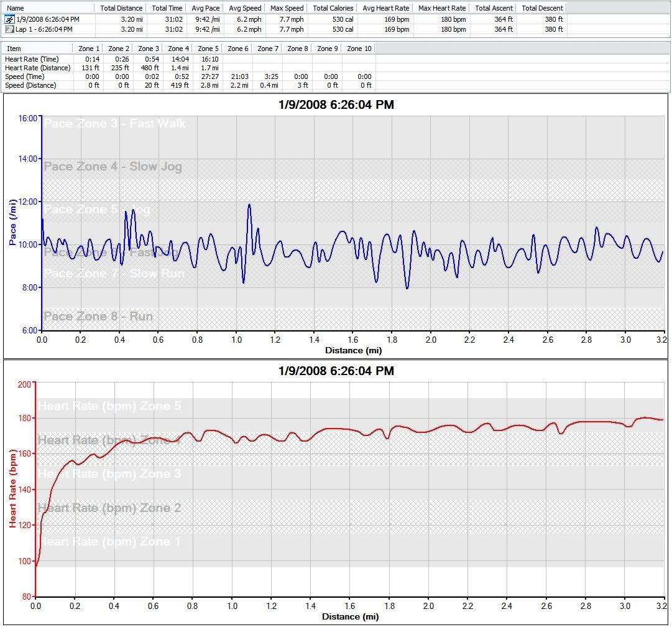Click the Total Calories column header

pos(333,8)
